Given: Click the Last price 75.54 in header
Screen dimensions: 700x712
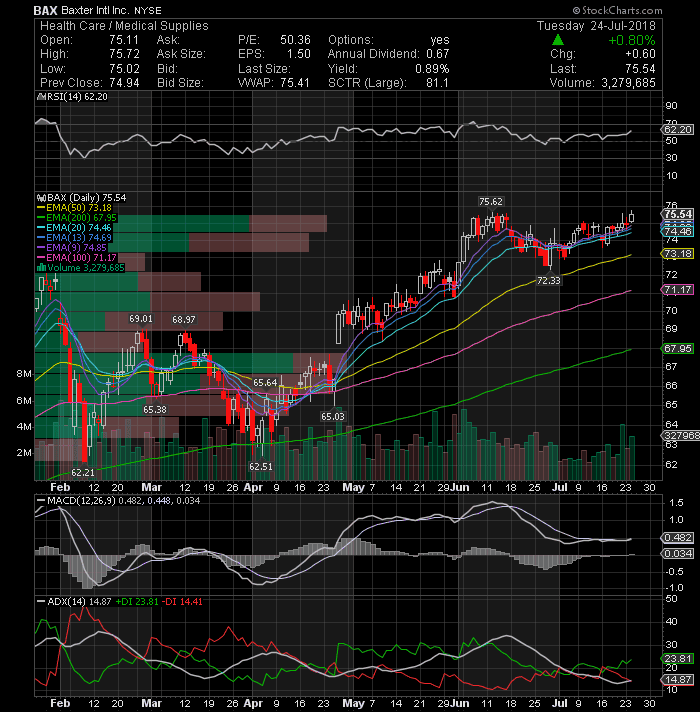Looking at the screenshot, I should (x=640, y=69).
